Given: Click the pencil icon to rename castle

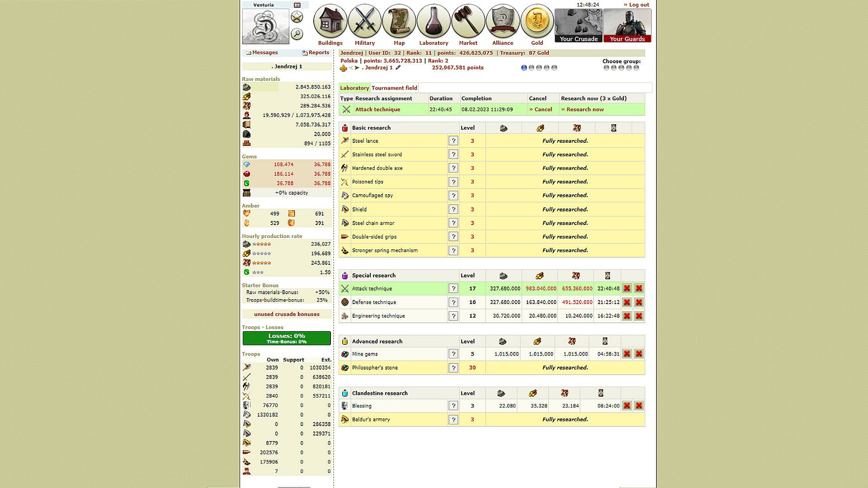Looking at the screenshot, I should coord(398,68).
